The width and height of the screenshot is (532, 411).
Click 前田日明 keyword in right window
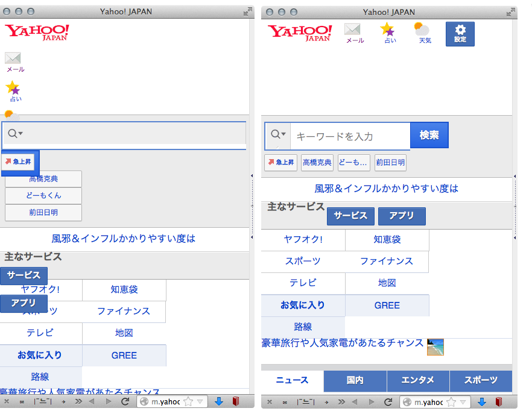[390, 163]
